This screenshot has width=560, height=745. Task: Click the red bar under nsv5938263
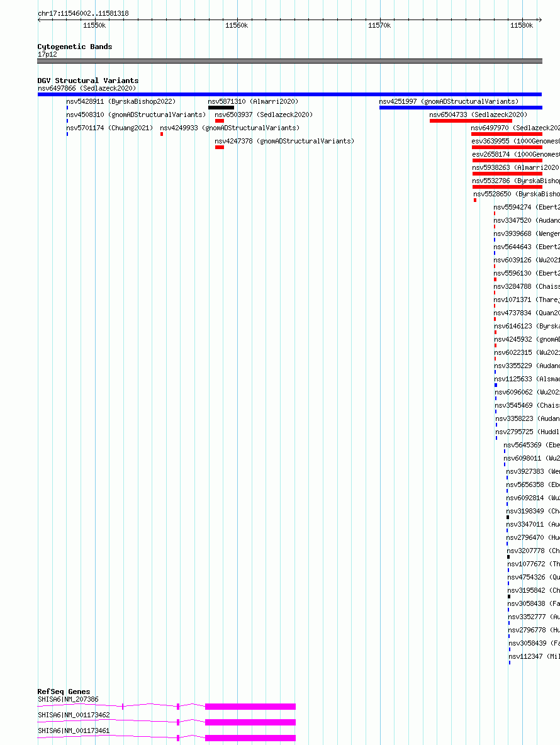(x=507, y=174)
